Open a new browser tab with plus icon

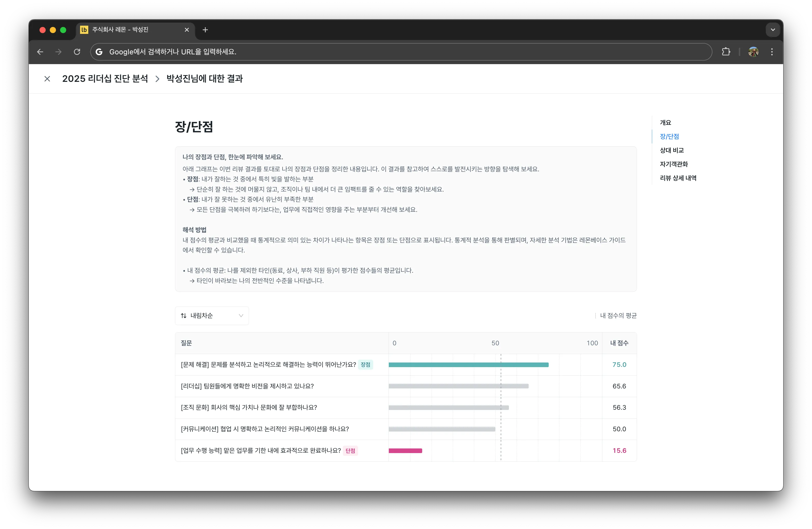coord(205,30)
